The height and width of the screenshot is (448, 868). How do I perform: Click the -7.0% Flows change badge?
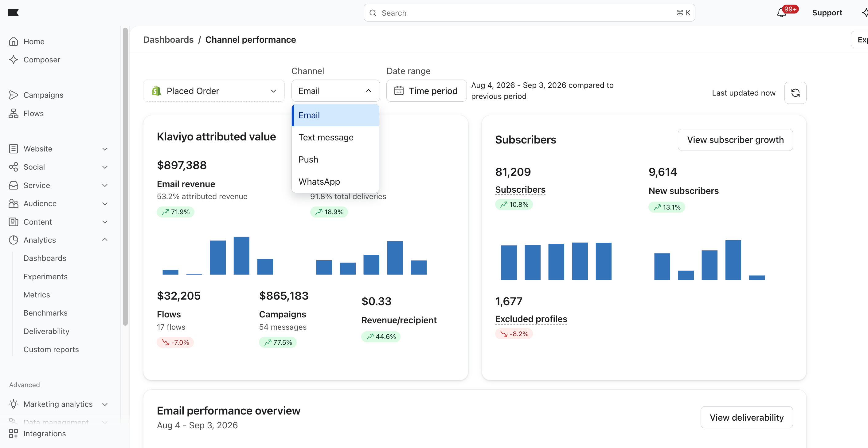click(175, 343)
